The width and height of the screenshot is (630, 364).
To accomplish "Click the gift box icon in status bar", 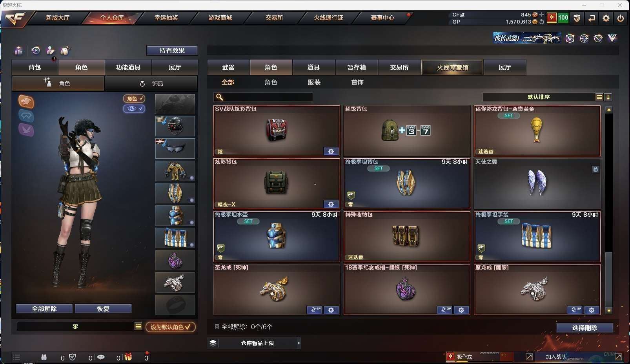I will (128, 357).
